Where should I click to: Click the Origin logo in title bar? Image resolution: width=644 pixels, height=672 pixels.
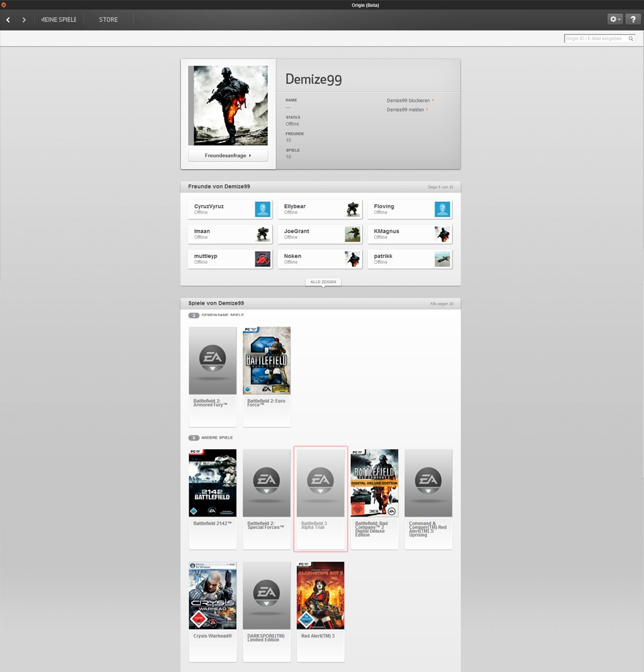click(x=4, y=5)
